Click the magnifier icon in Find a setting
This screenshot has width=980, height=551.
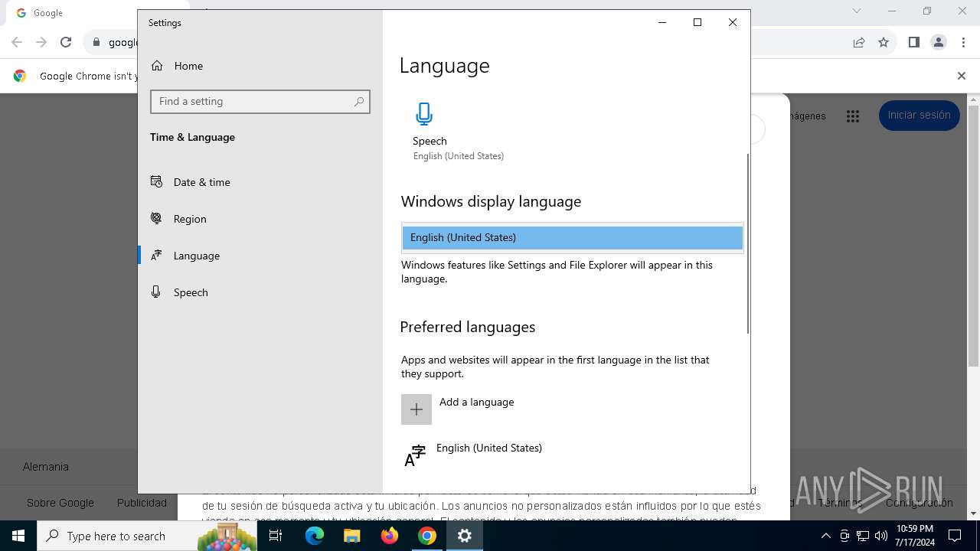[359, 101]
